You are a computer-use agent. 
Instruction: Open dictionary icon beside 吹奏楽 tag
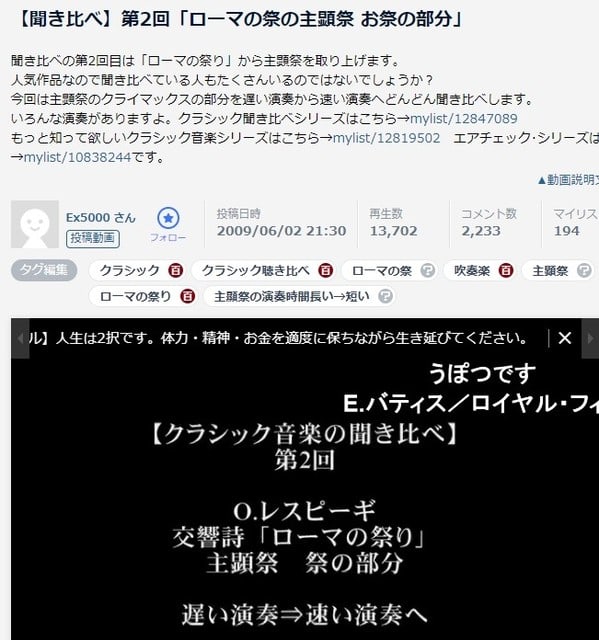[x=506, y=271]
